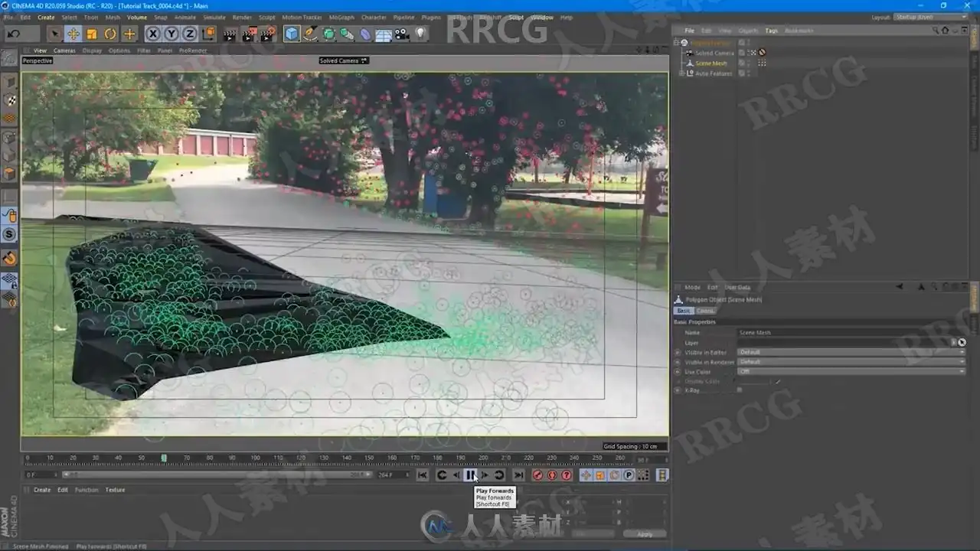The height and width of the screenshot is (551, 980).
Task: Add a Floor environment grid object
Action: [384, 34]
